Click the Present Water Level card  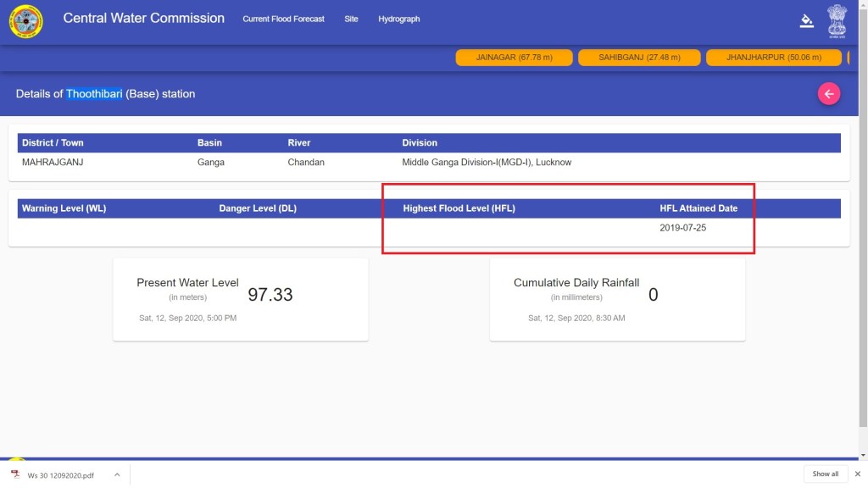(240, 299)
